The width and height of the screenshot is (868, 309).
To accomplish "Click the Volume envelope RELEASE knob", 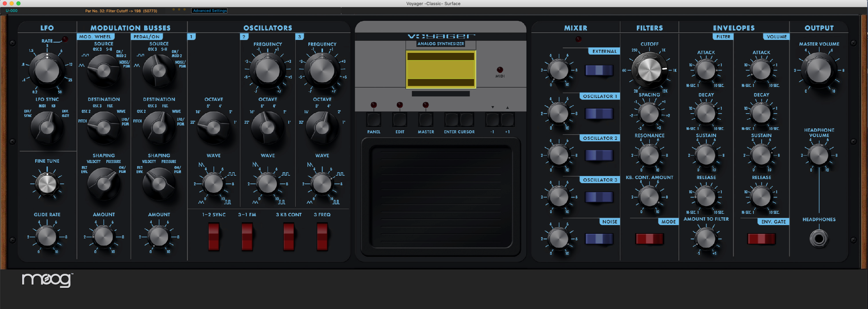I will (x=761, y=197).
